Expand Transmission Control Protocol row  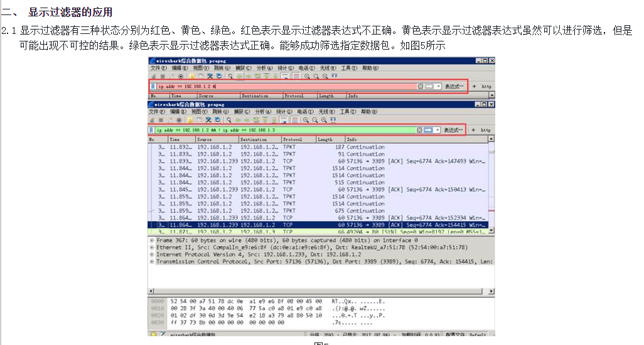click(x=151, y=261)
